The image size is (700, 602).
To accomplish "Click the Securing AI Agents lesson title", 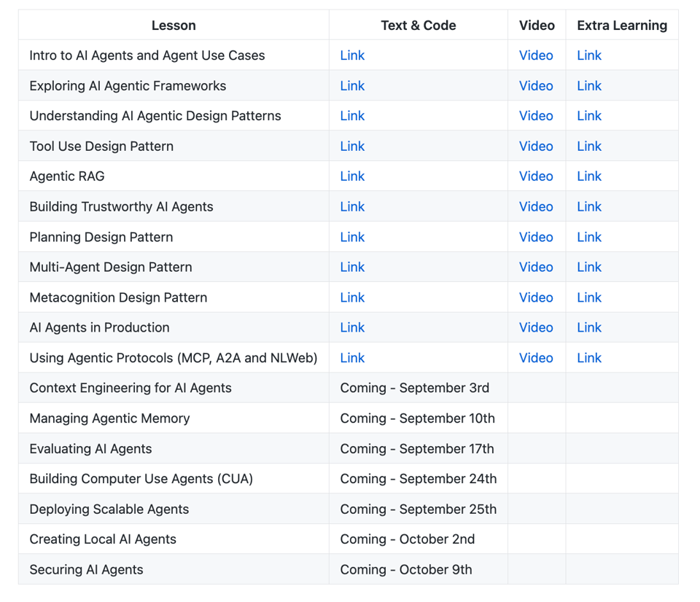I will 86,570.
